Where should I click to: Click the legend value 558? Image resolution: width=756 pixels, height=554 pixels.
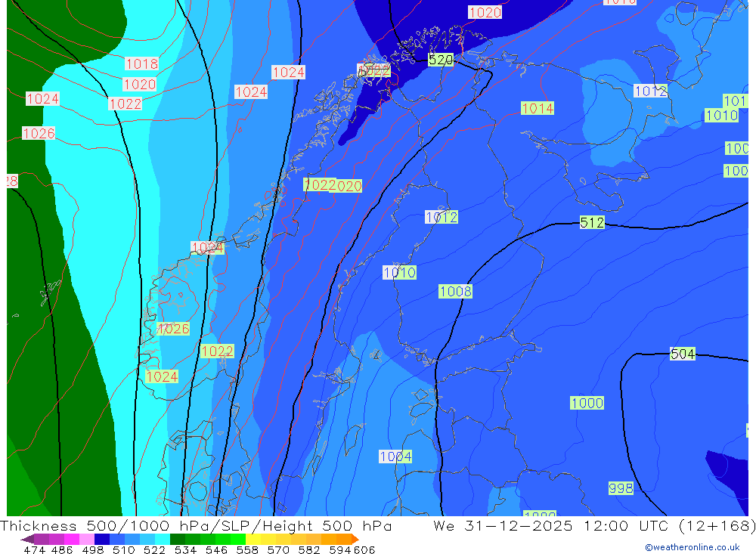(x=247, y=549)
